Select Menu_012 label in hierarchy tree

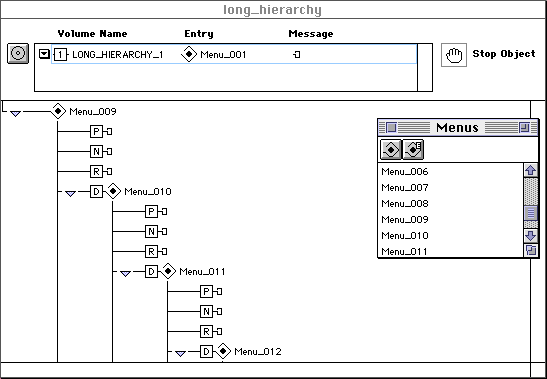tap(258, 351)
